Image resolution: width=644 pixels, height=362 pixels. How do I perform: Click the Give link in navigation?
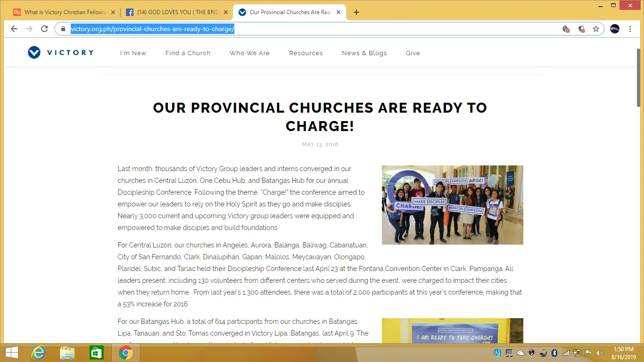click(413, 53)
